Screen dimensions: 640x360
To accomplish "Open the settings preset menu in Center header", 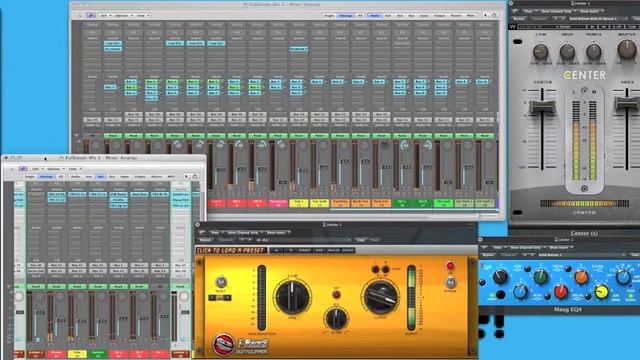I will click(x=598, y=19).
